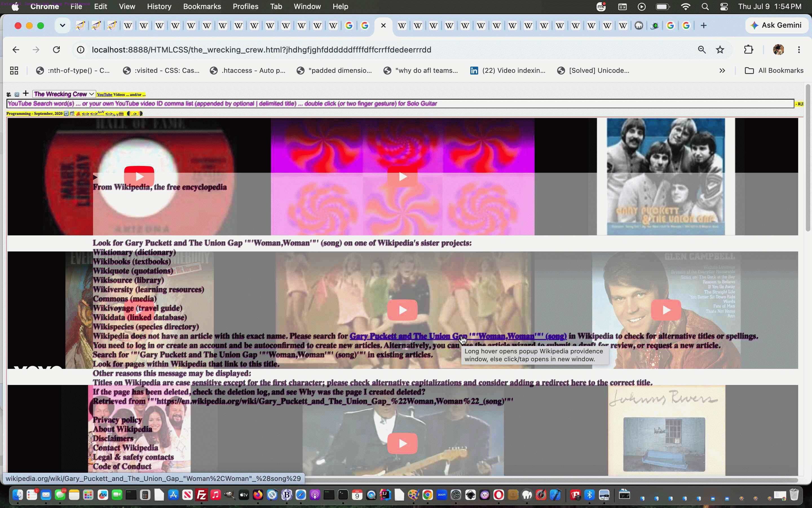The height and width of the screenshot is (508, 812).
Task: Open IntelliJ IDEA from the Dock
Action: click(x=385, y=495)
